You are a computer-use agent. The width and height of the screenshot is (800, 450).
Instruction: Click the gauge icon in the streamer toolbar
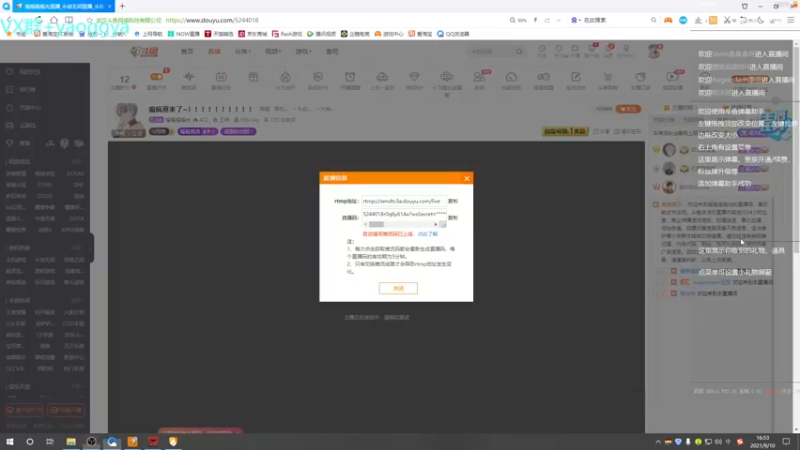pos(511,77)
